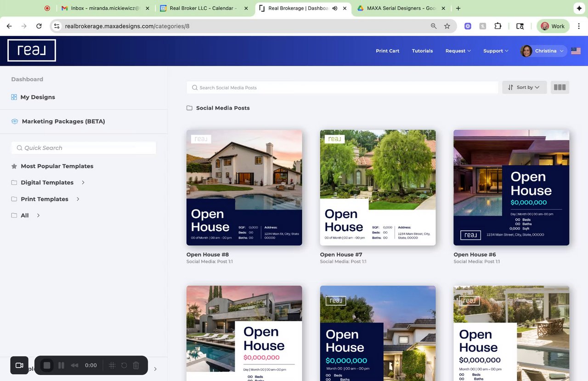
Task: Open the Support dropdown menu
Action: click(x=496, y=51)
